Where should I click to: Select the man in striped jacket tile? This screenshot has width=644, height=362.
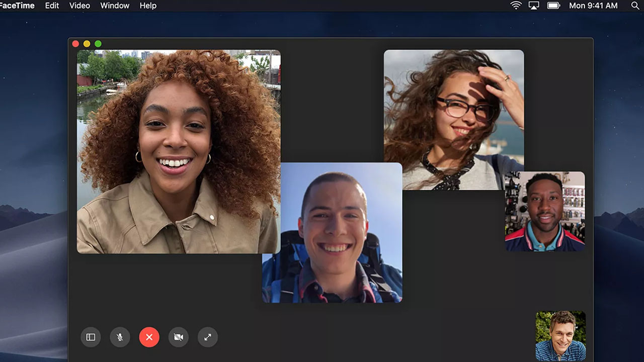coord(545,212)
